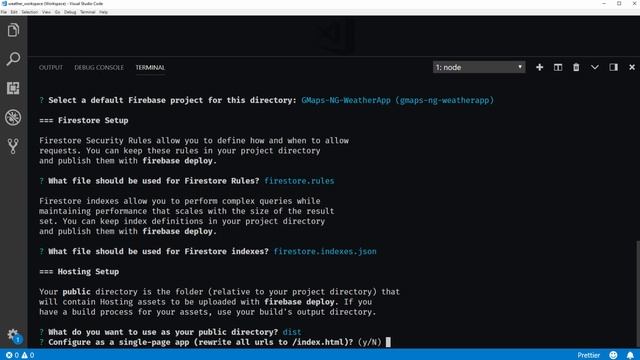Open the notifications bell in status bar
Screen dimensions: 640x360
click(x=630, y=355)
